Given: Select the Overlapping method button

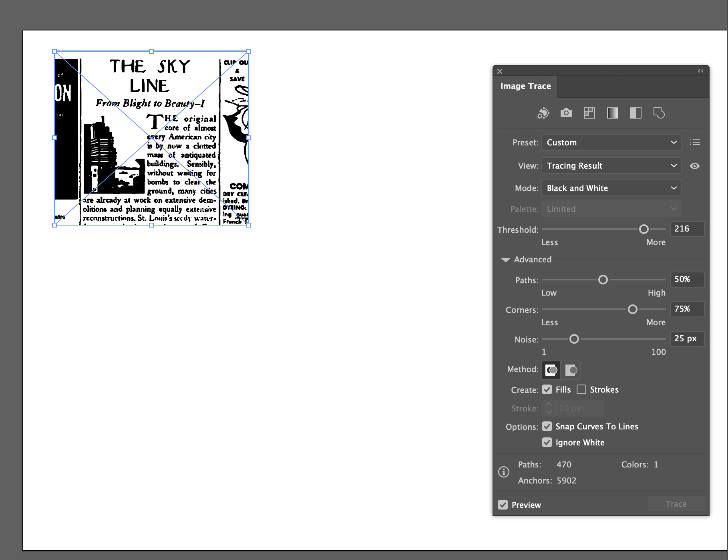Looking at the screenshot, I should (x=571, y=370).
